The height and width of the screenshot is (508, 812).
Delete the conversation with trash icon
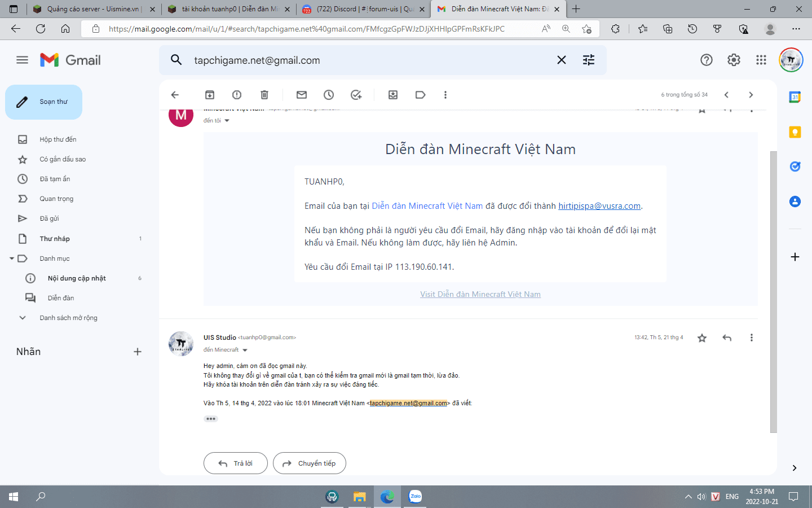click(x=264, y=95)
